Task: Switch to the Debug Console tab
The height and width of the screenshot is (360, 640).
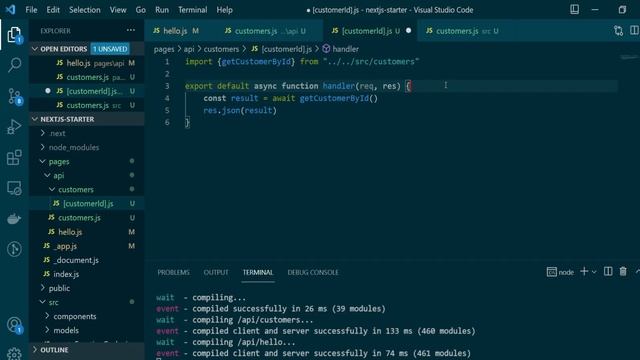Action: point(313,272)
